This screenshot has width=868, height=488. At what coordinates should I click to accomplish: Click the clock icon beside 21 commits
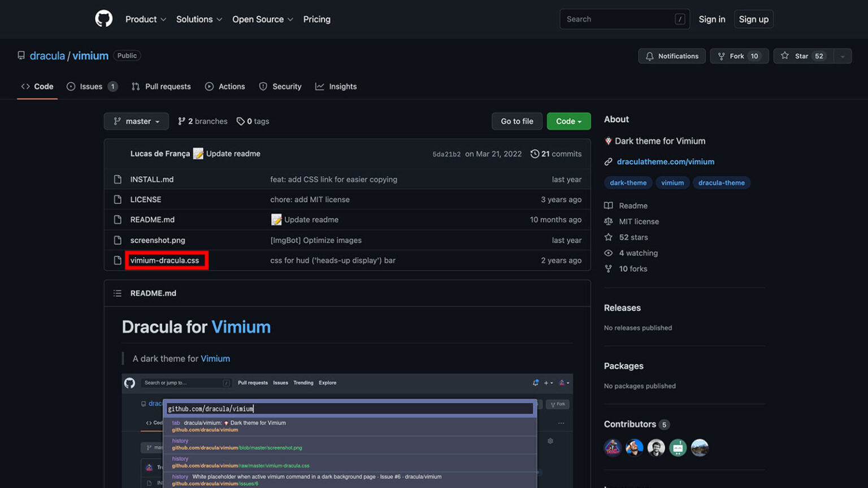pos(535,154)
